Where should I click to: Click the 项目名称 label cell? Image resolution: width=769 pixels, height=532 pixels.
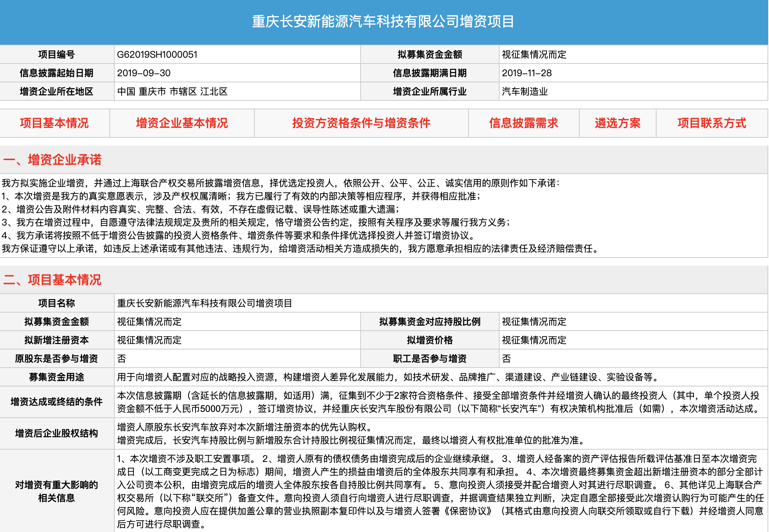tap(57, 303)
